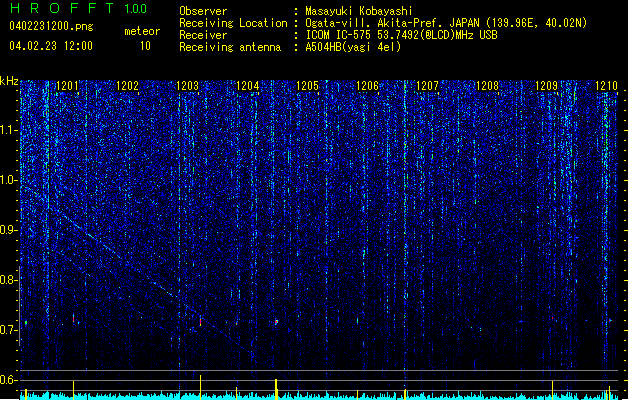The image size is (629, 400).
Task: Click the Receiving antenna label
Action: tap(230, 47)
